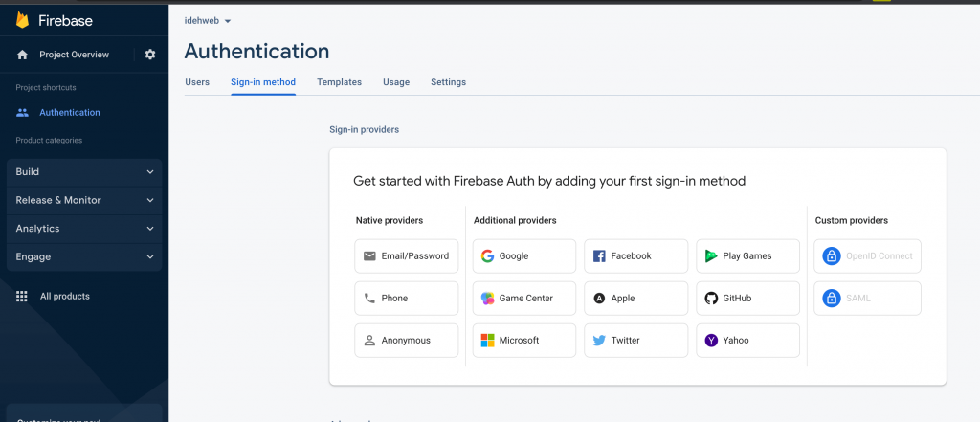Open Project Overview in sidebar
This screenshot has width=980, height=422.
[x=74, y=55]
